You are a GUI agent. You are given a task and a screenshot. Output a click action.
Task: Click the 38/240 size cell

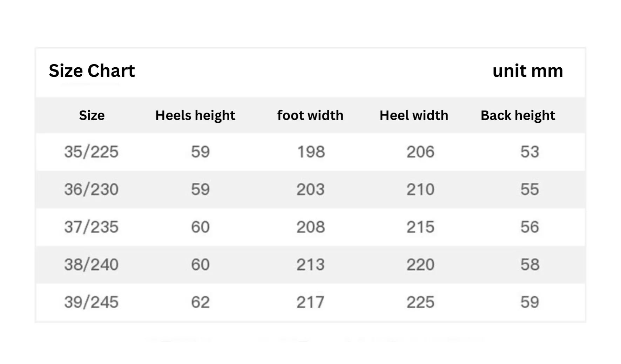click(x=91, y=264)
